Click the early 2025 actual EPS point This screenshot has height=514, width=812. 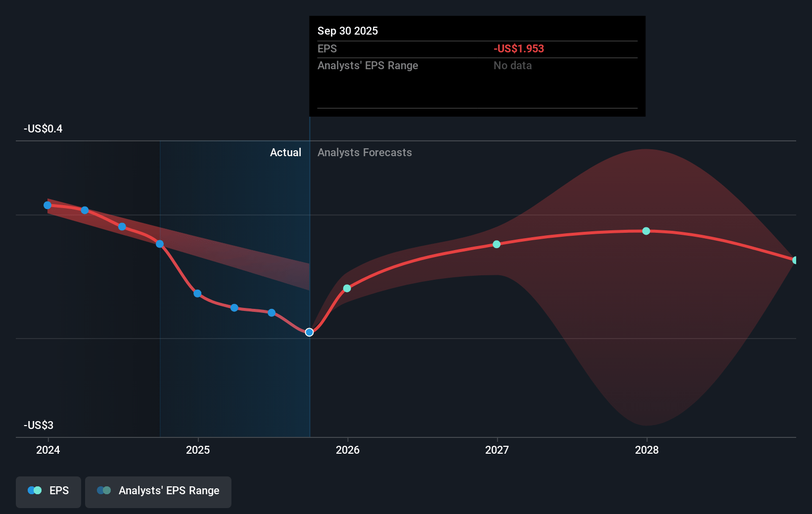point(197,294)
